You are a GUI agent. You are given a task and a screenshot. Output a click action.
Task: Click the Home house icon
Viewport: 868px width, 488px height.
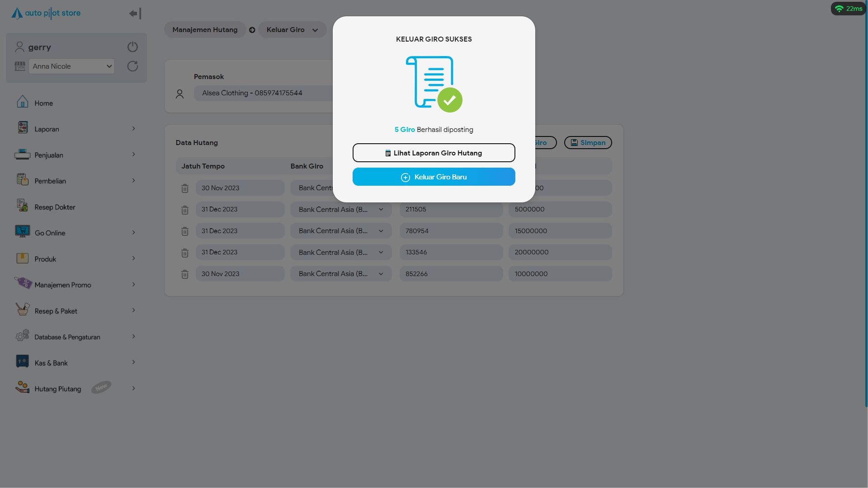point(22,102)
